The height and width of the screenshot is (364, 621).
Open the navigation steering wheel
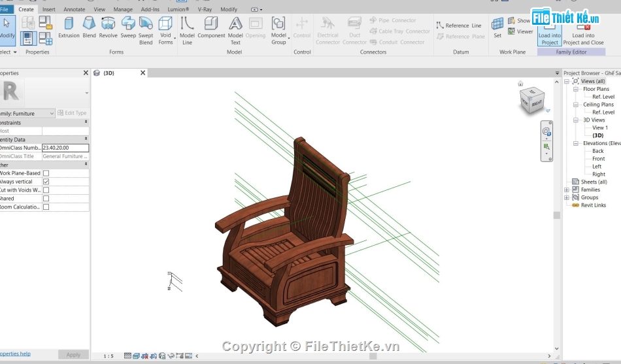[546, 131]
